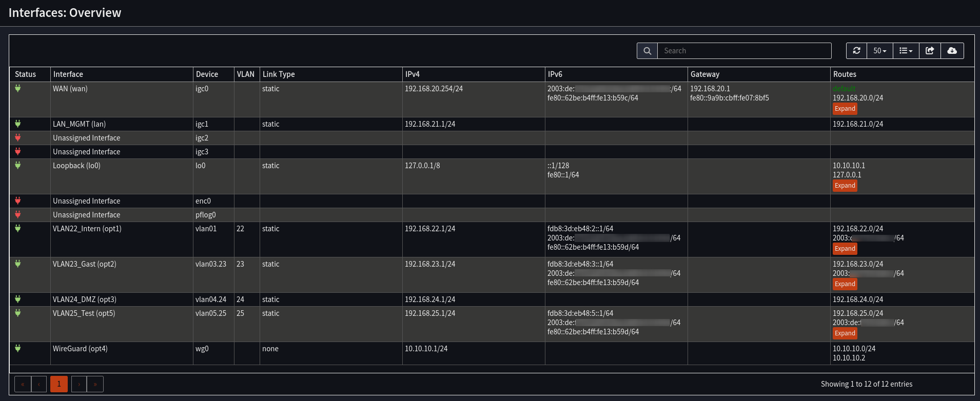Click device name wg0
Screen dimensions: 980x401
click(x=202, y=349)
